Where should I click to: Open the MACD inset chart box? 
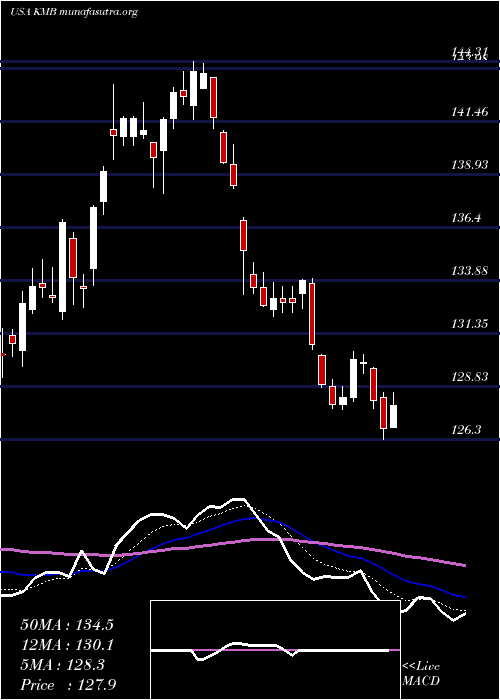[x=275, y=650]
